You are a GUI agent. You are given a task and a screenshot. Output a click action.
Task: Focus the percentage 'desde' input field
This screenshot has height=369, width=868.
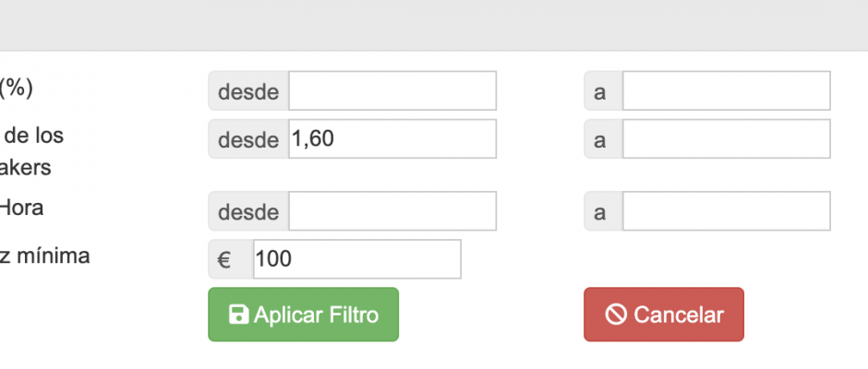click(x=392, y=90)
